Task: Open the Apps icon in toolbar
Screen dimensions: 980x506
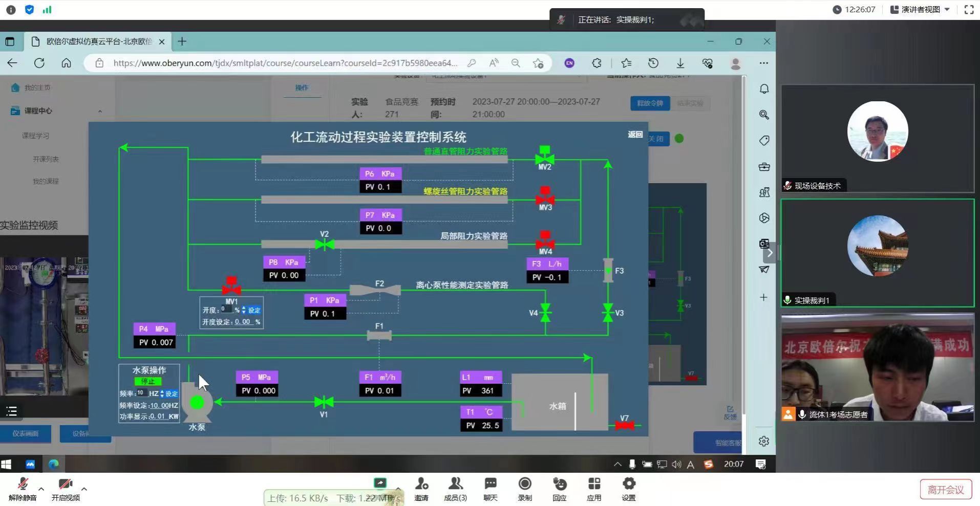Action: pyautogui.click(x=594, y=489)
